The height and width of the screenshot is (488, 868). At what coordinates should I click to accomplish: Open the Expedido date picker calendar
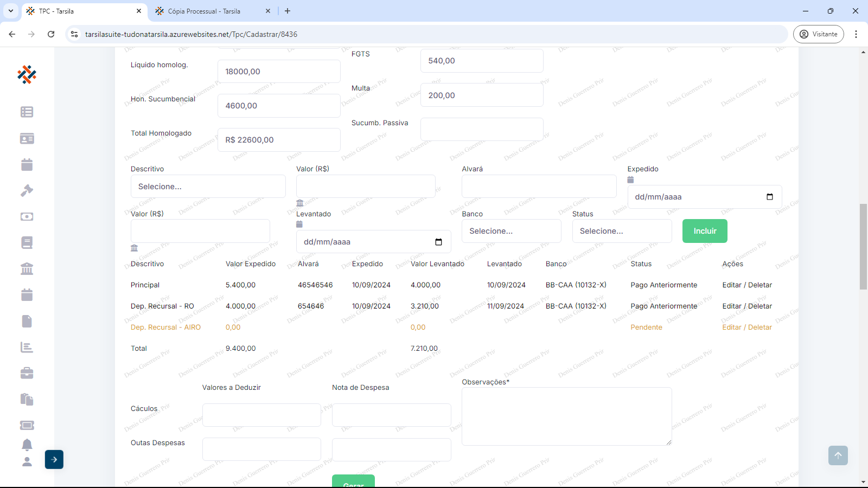(769, 197)
